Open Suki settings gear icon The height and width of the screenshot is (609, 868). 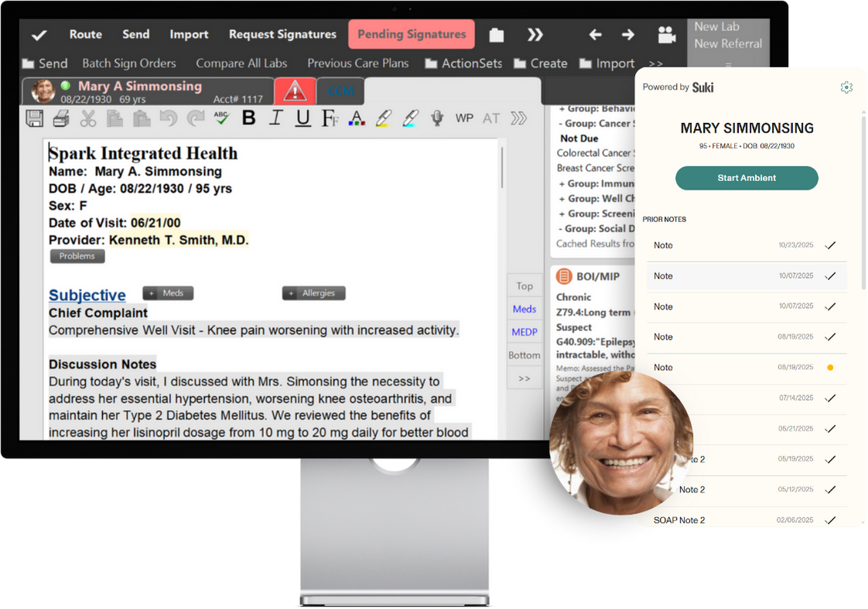pyautogui.click(x=846, y=87)
